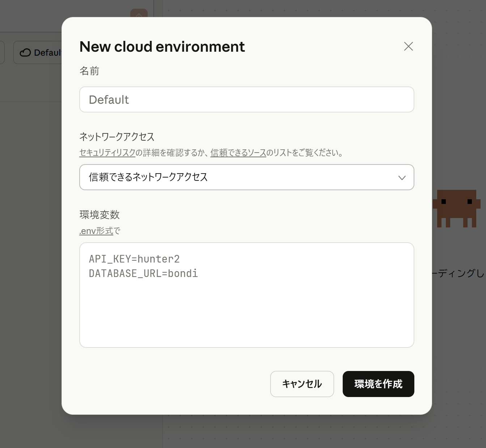The width and height of the screenshot is (486, 448).
Task: Open the セキュリティリスク link
Action: click(107, 153)
